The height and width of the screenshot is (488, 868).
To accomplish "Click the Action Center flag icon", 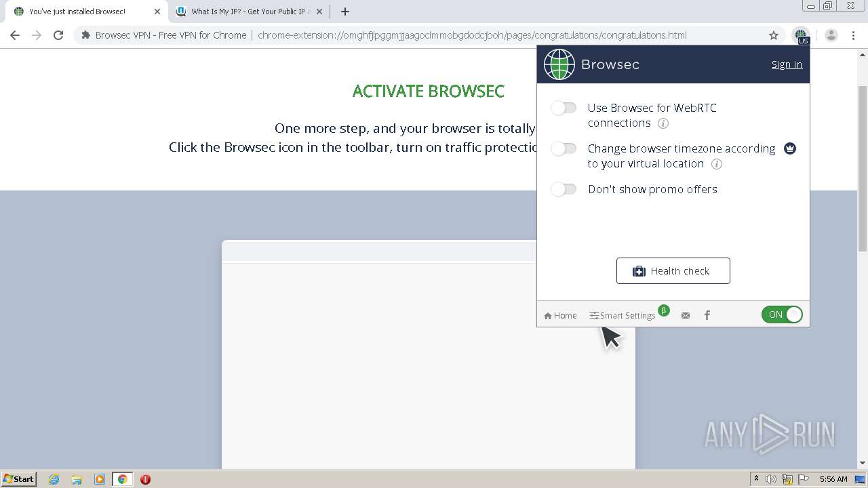I will [804, 479].
